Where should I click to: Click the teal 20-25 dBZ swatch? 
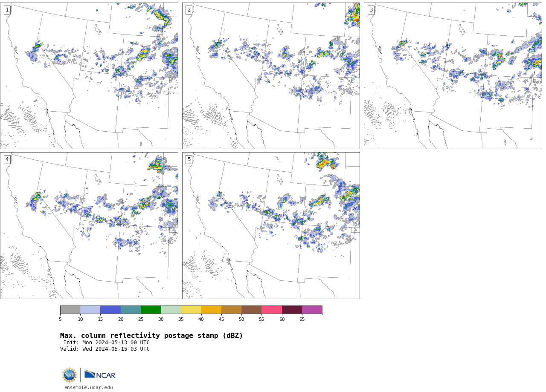pos(131,310)
